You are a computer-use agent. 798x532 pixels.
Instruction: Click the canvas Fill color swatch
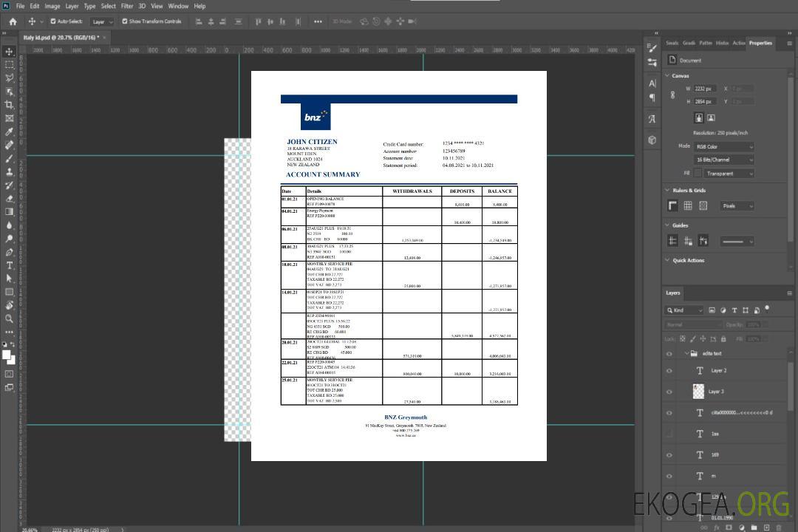click(698, 174)
